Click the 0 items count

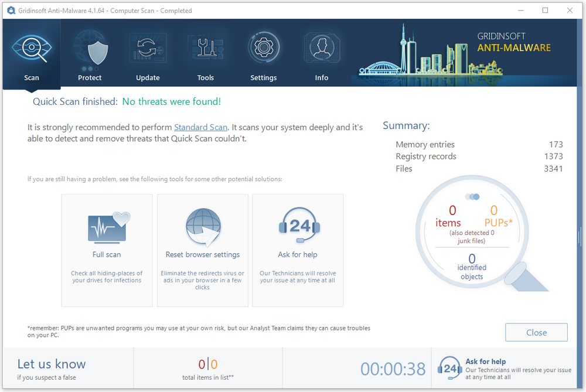(452, 210)
